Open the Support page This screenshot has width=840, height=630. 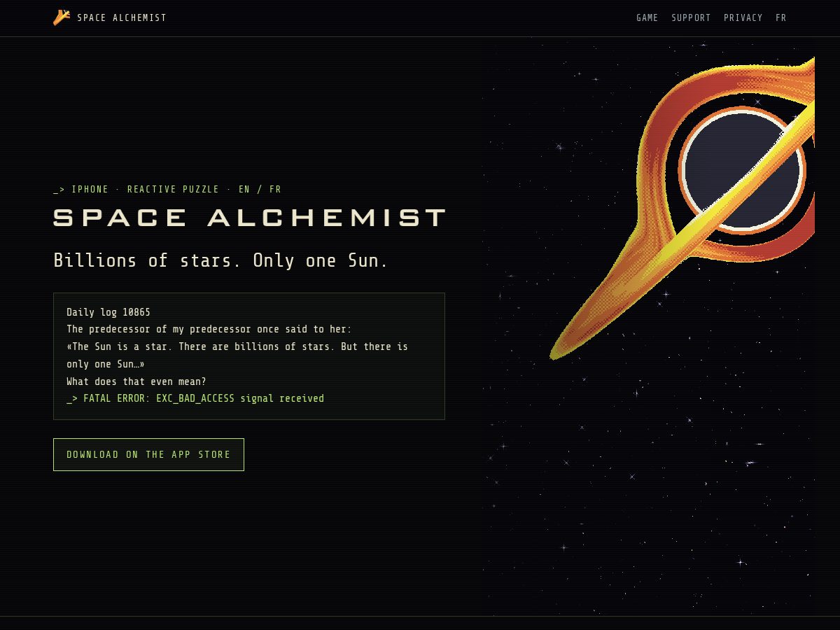(691, 18)
